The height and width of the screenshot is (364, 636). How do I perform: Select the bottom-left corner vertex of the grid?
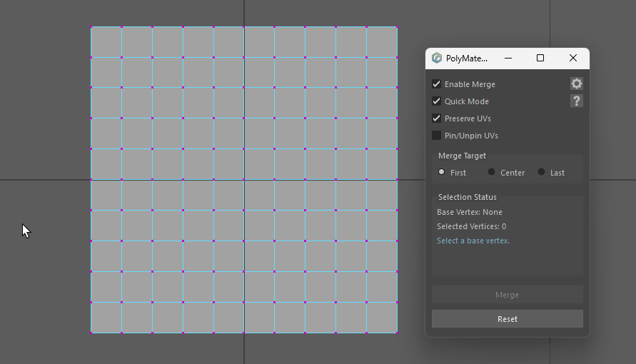coord(91,333)
